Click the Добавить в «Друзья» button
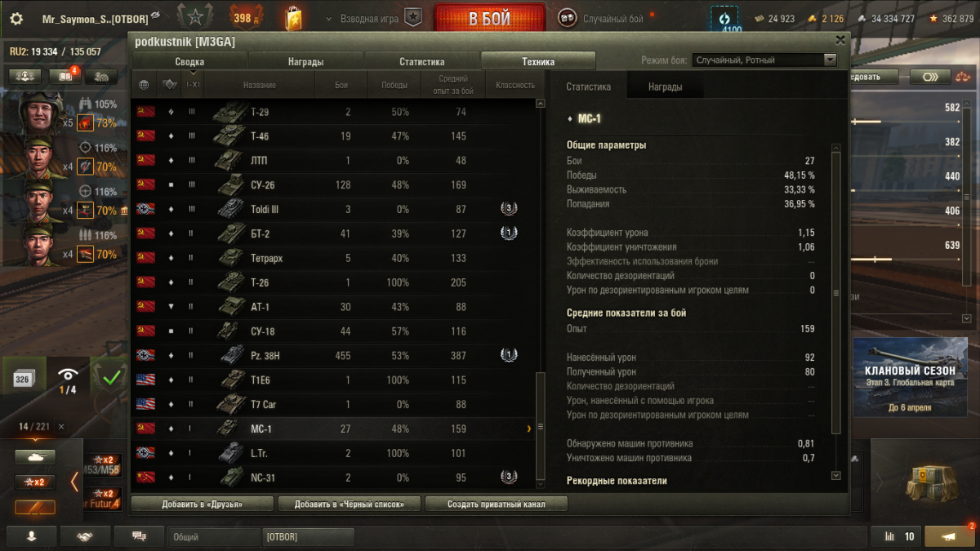The height and width of the screenshot is (551, 980). click(x=203, y=504)
